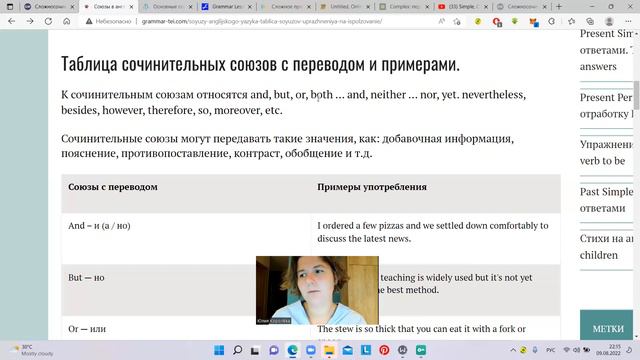Open File Explorer from taskbar
This screenshot has width=640, height=360.
(x=329, y=350)
